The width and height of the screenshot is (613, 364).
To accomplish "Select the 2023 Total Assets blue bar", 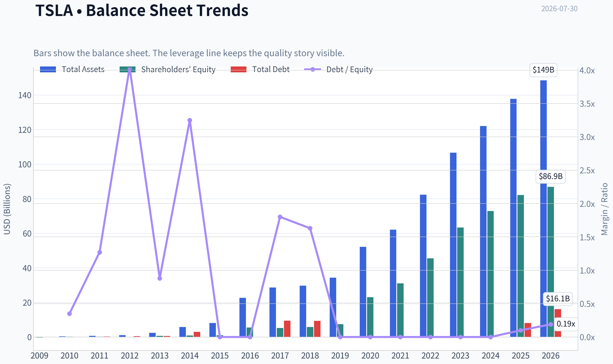I will [x=453, y=245].
